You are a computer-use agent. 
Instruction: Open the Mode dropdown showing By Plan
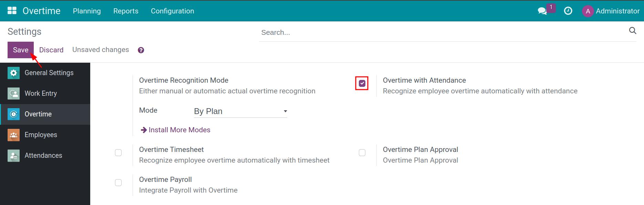[240, 111]
